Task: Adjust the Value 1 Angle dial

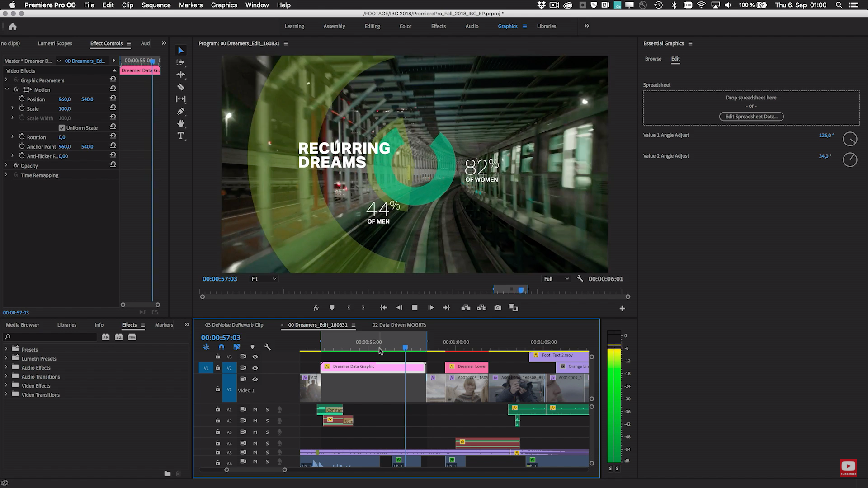Action: pos(850,139)
